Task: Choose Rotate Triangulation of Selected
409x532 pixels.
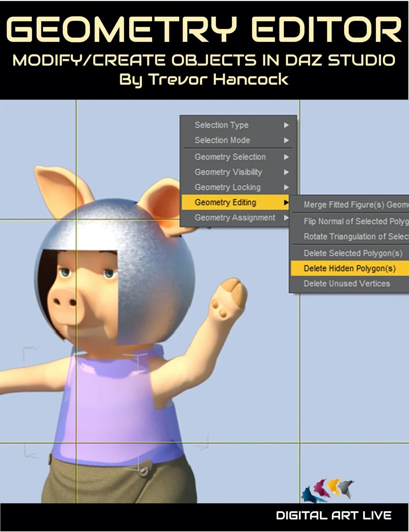Action: click(350, 237)
